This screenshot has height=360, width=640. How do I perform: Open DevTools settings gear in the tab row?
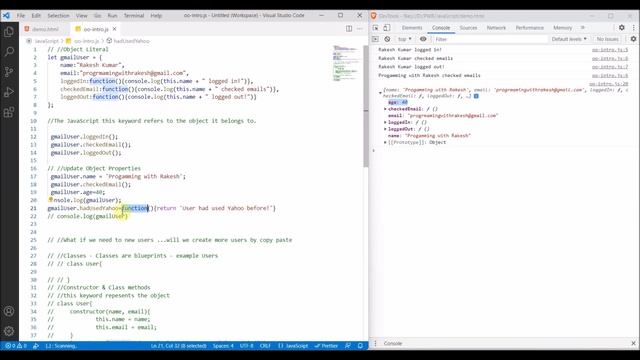(x=622, y=27)
